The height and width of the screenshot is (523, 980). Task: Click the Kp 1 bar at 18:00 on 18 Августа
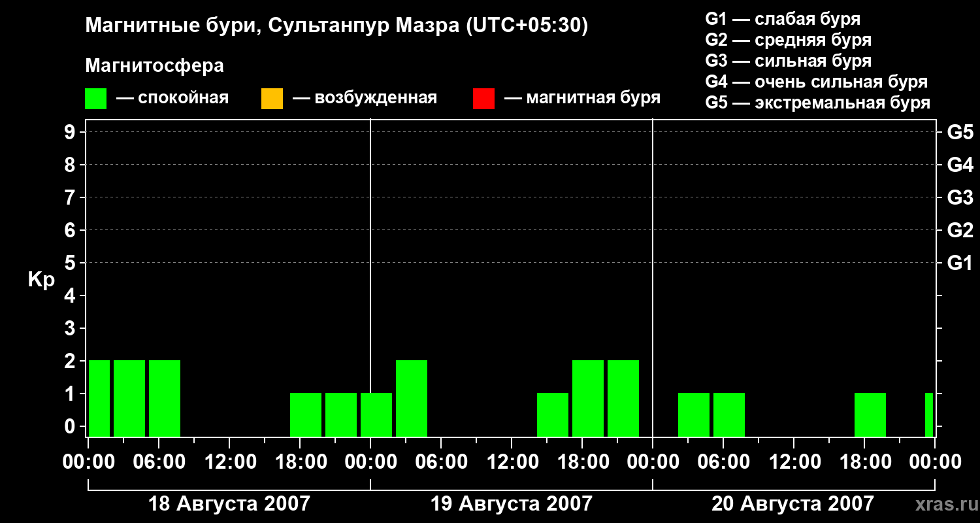[x=306, y=414]
